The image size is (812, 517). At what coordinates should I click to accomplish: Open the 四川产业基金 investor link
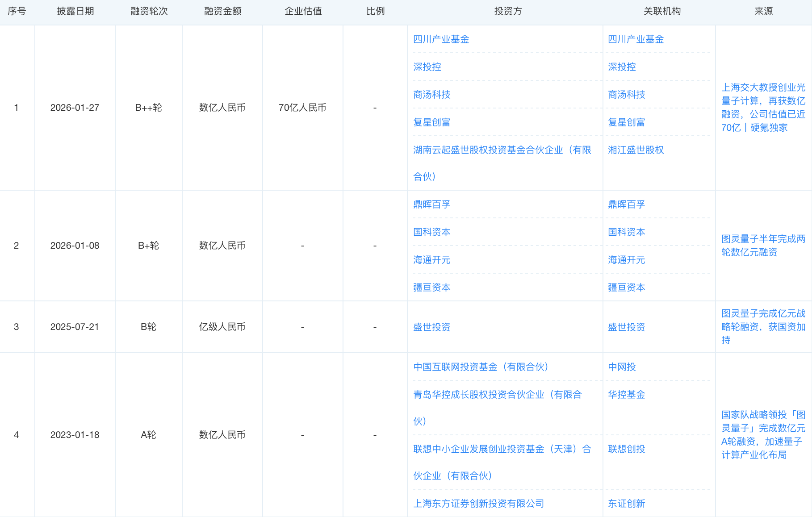pos(441,39)
